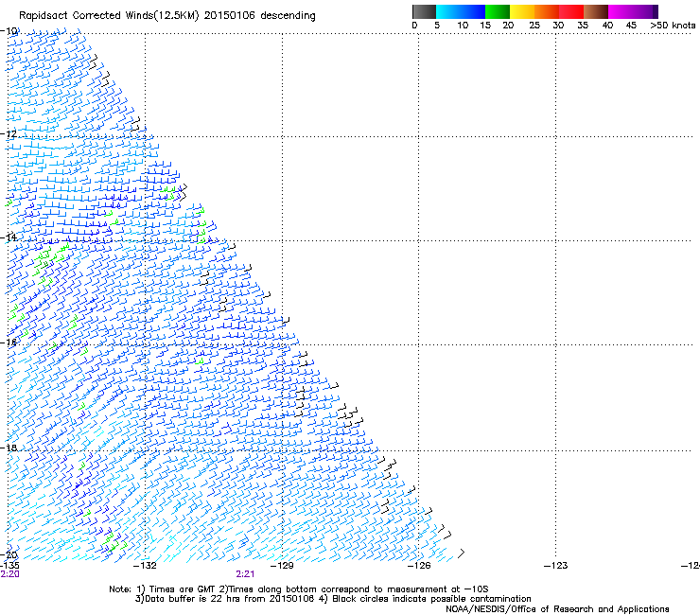Click the yellow 20-25 knots legend segment
The width and height of the screenshot is (700, 615).
[x=522, y=11]
